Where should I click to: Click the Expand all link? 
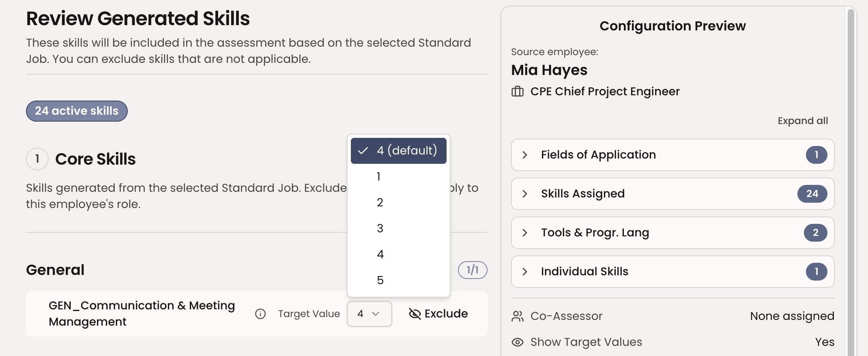click(x=803, y=121)
